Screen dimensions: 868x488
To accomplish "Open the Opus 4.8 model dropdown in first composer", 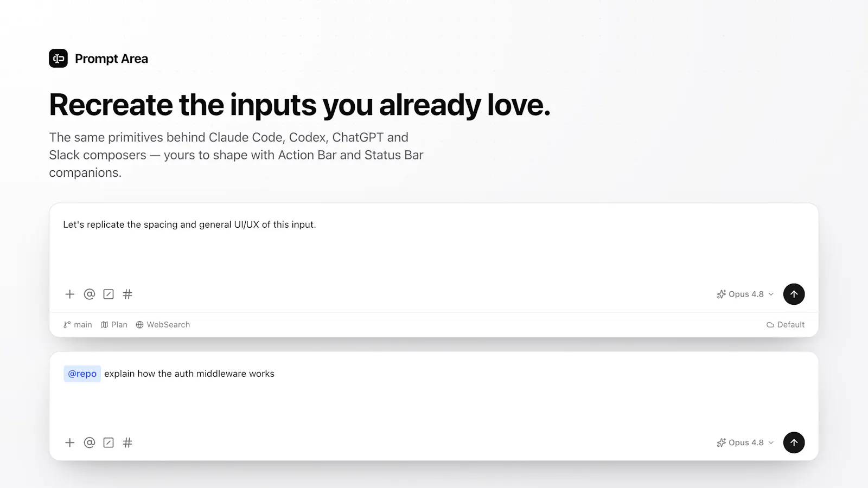I will click(745, 294).
